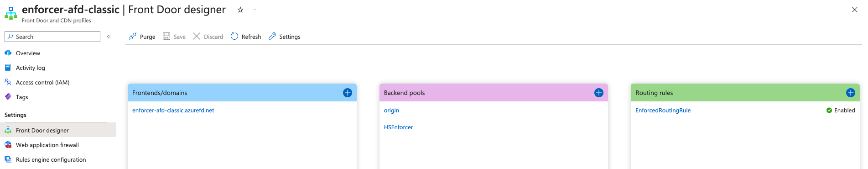Viewport: 868px width, 169px height.
Task: Collapse the sidebar using the double chevron
Action: tap(109, 37)
